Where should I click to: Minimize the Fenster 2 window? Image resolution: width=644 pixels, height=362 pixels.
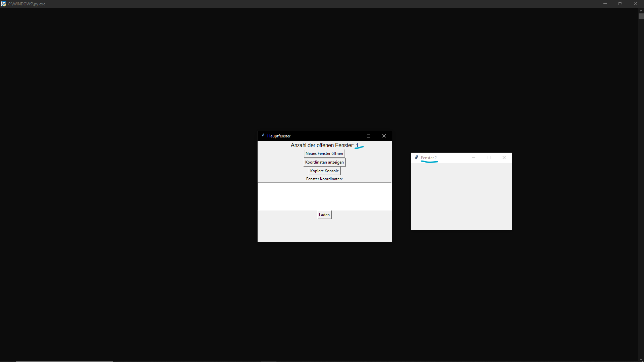(473, 158)
